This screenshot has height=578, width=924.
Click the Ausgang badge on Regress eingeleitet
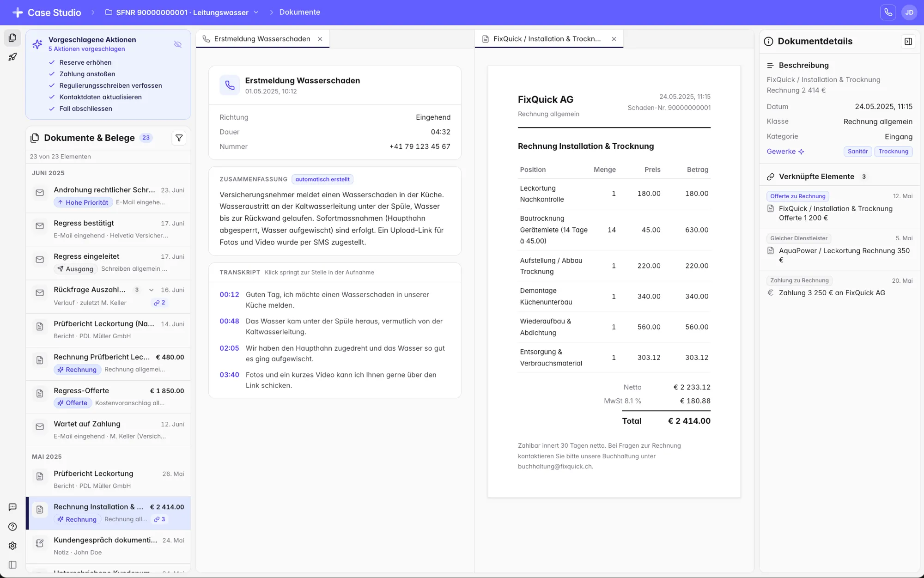75,269
